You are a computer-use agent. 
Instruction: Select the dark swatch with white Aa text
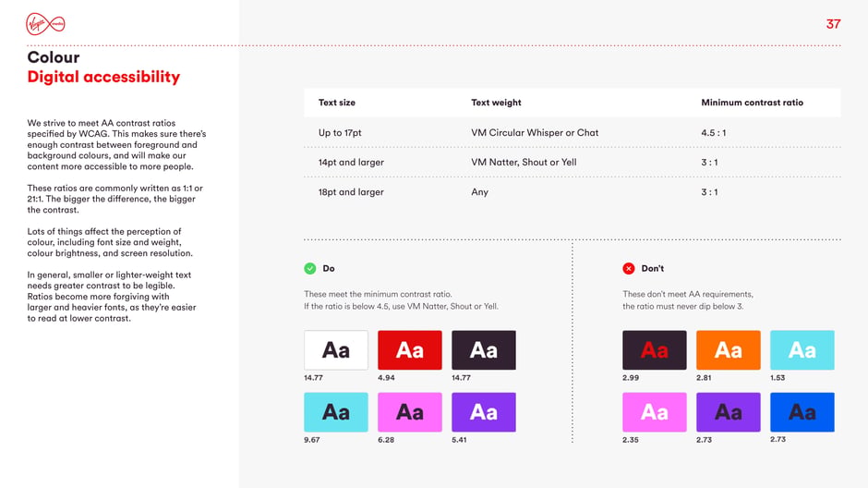(484, 350)
